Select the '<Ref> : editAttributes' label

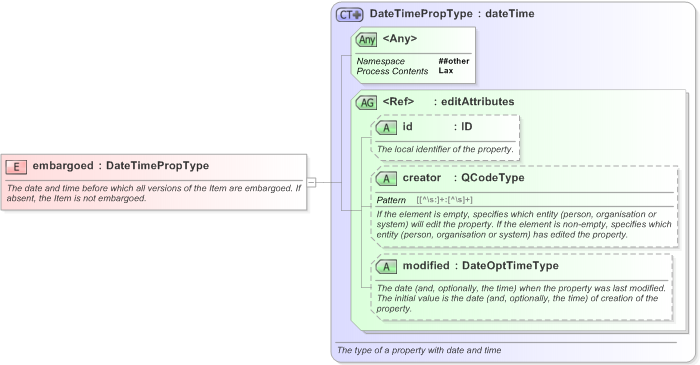448,102
